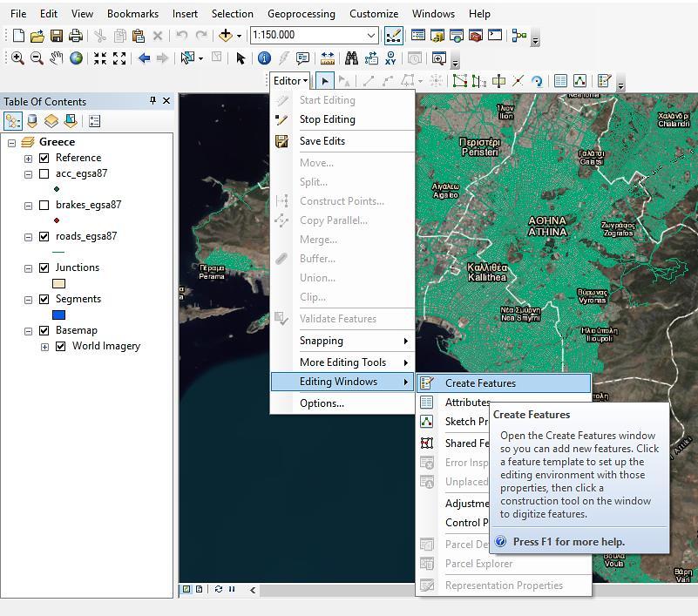This screenshot has width=698, height=616.
Task: Toggle the Editor Toolbar icon
Action: click(x=394, y=36)
